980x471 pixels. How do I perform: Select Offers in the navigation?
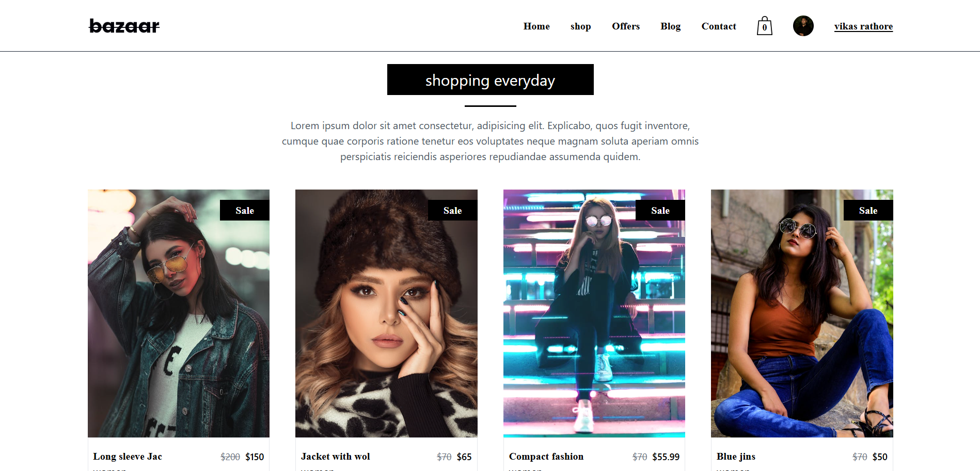625,26
